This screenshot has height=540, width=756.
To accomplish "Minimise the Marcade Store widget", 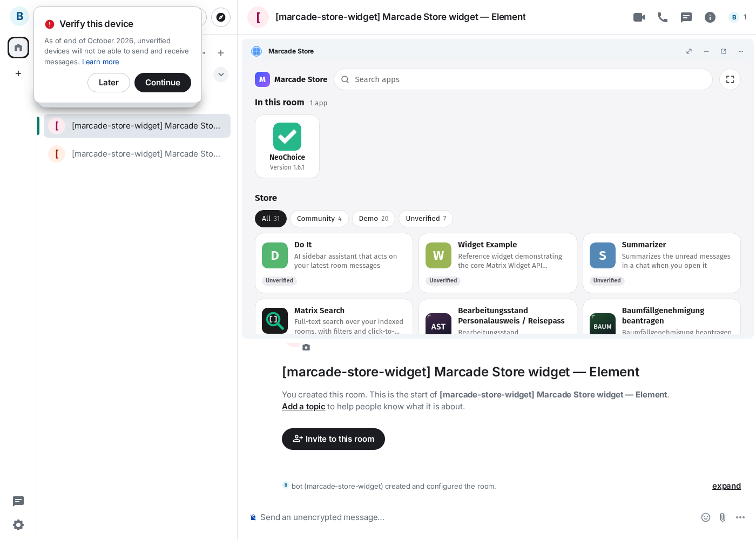I will coord(706,51).
